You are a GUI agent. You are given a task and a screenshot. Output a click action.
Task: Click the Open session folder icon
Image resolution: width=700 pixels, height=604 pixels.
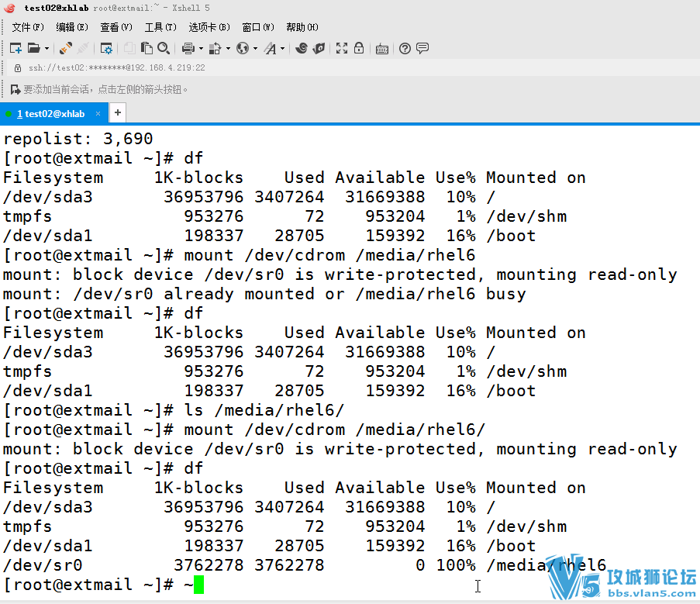click(33, 48)
